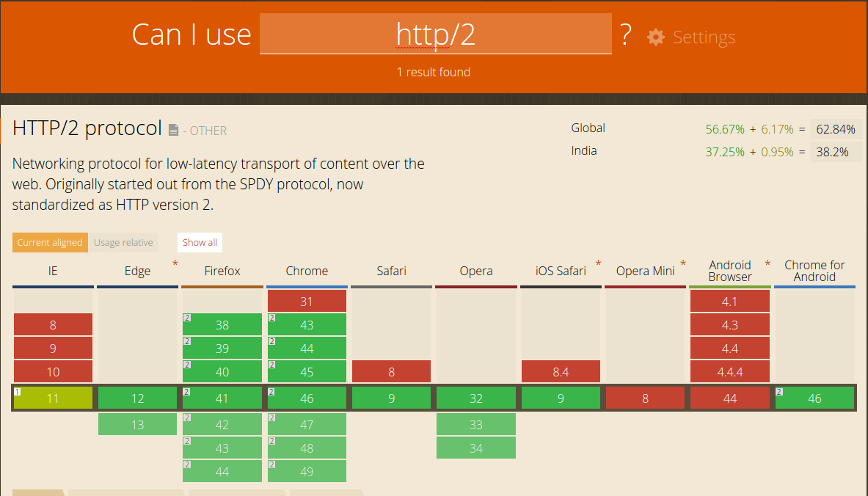
Task: Click the '1' note badge on IE 11
Action: 17,393
